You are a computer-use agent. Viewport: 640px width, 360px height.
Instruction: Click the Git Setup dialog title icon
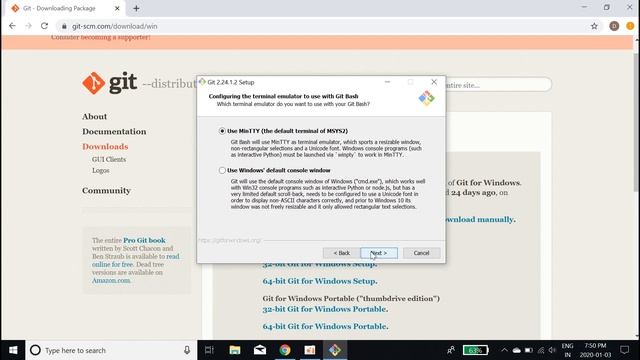click(x=202, y=82)
